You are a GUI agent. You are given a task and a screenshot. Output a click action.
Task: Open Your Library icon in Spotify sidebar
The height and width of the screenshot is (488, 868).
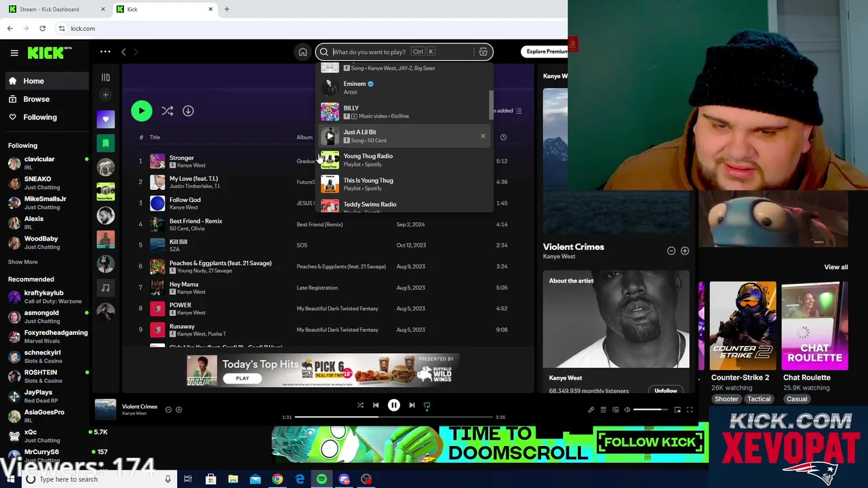coord(105,77)
